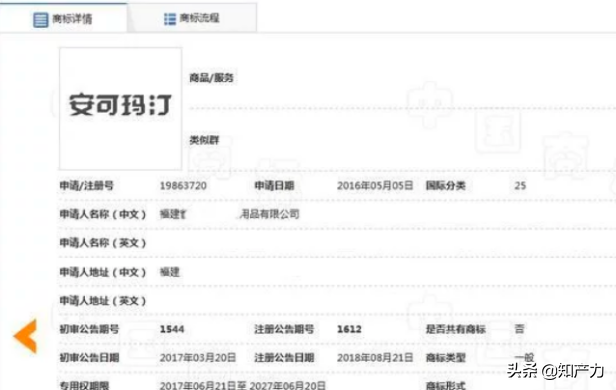616x390 pixels.
Task: Select the 注册公告日期 label
Action: point(284,358)
